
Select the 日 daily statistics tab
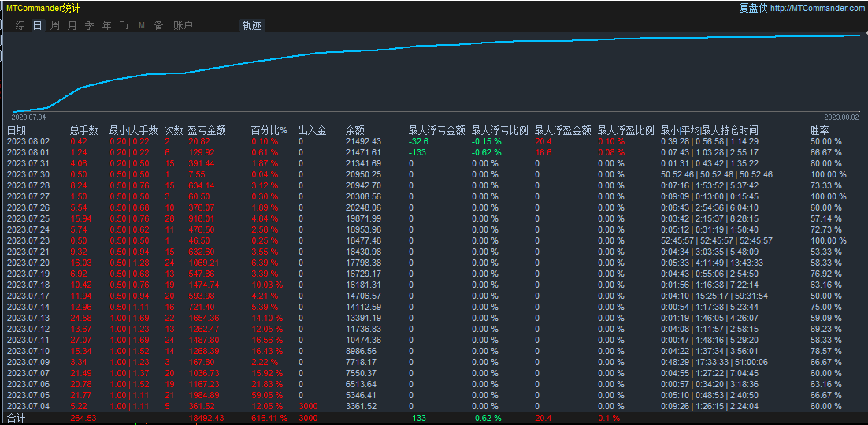(38, 25)
